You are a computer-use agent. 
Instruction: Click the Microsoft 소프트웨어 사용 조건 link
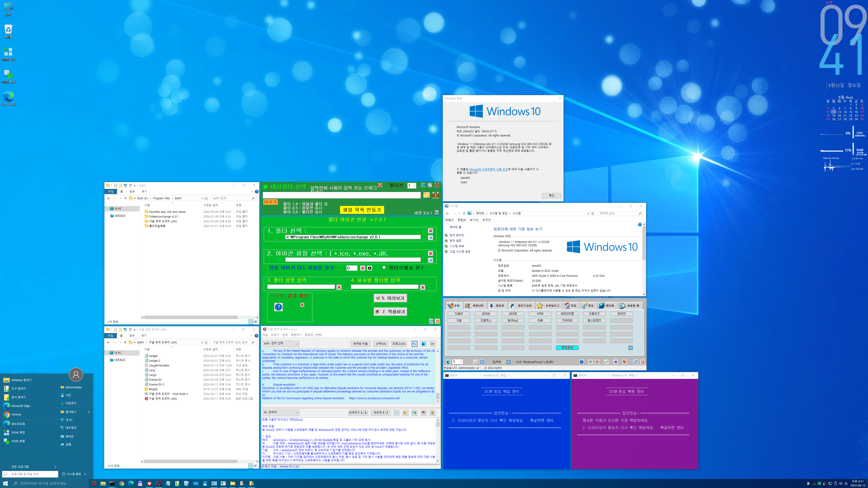(x=488, y=169)
